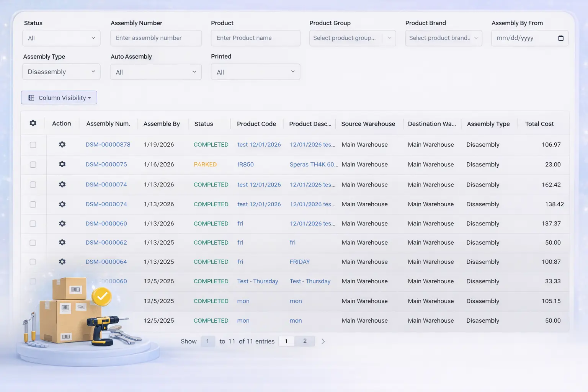Viewport: 588px width, 392px height.
Task: Select the checkbox for DSM-0000062
Action: point(33,243)
